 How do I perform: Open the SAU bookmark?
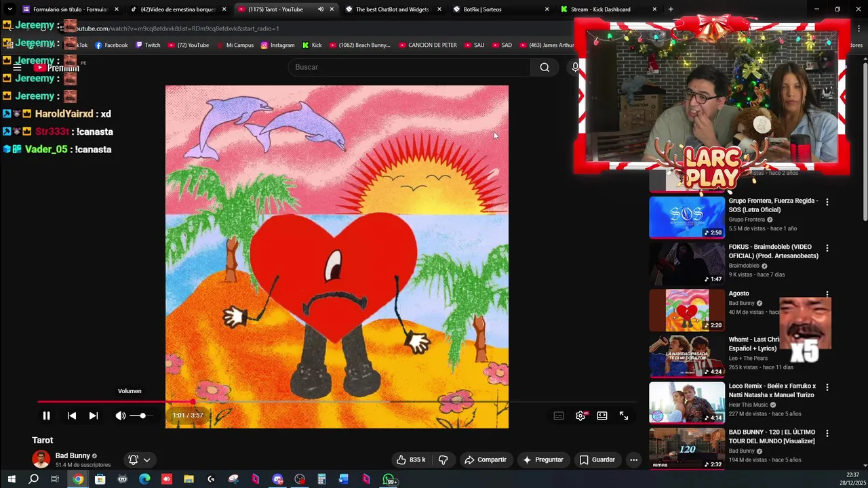474,45
